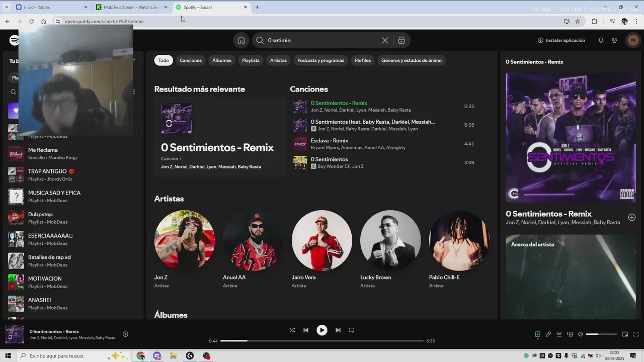The image size is (644, 362).
Task: Open ANASHEI playlist in sidebar
Action: coord(72,304)
